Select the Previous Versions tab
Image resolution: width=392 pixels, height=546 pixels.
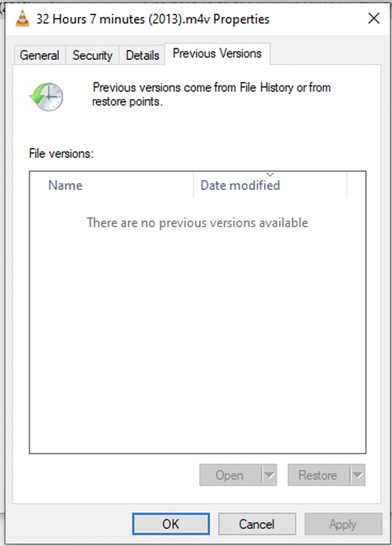tap(217, 54)
